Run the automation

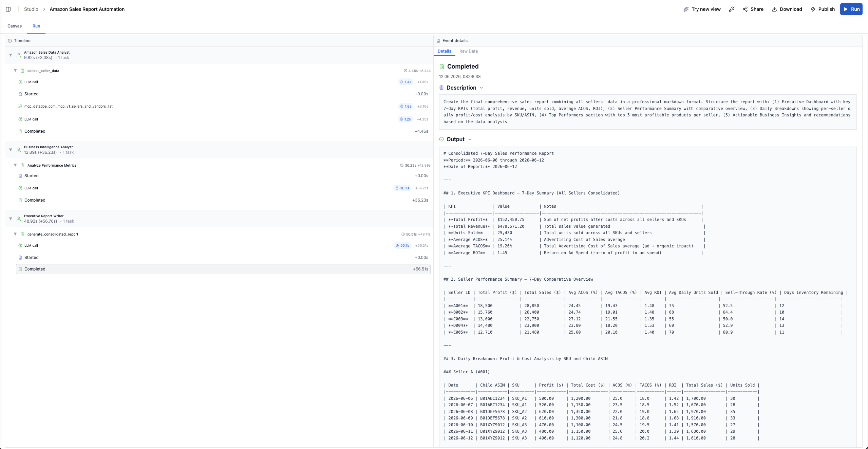pos(851,9)
